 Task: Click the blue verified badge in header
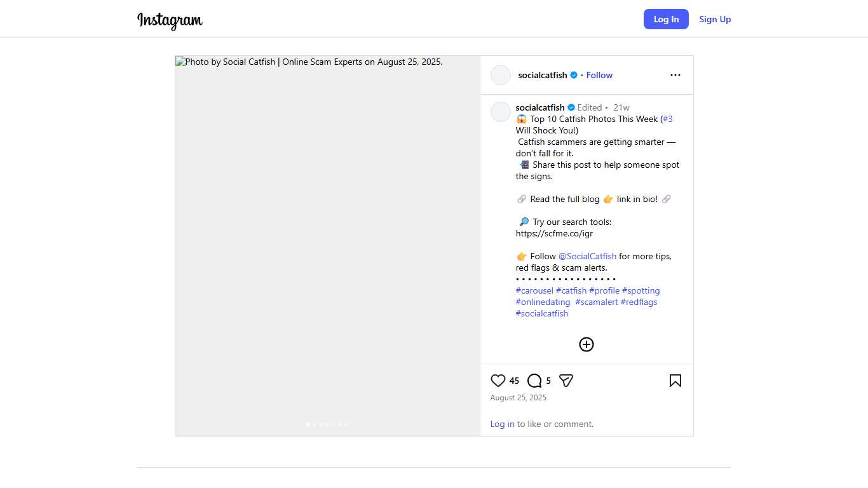[574, 75]
